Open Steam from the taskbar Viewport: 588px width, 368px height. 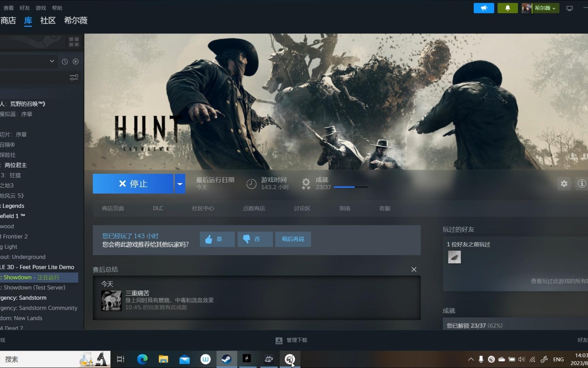point(226,359)
